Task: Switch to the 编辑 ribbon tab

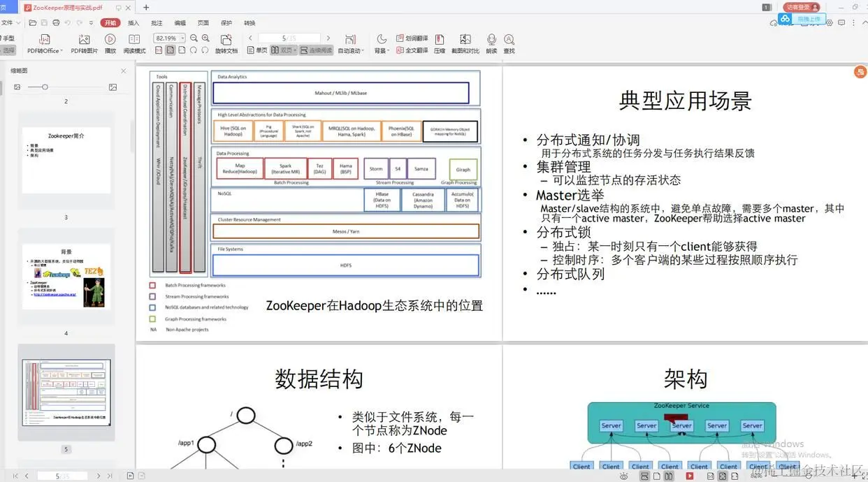Action: point(180,23)
